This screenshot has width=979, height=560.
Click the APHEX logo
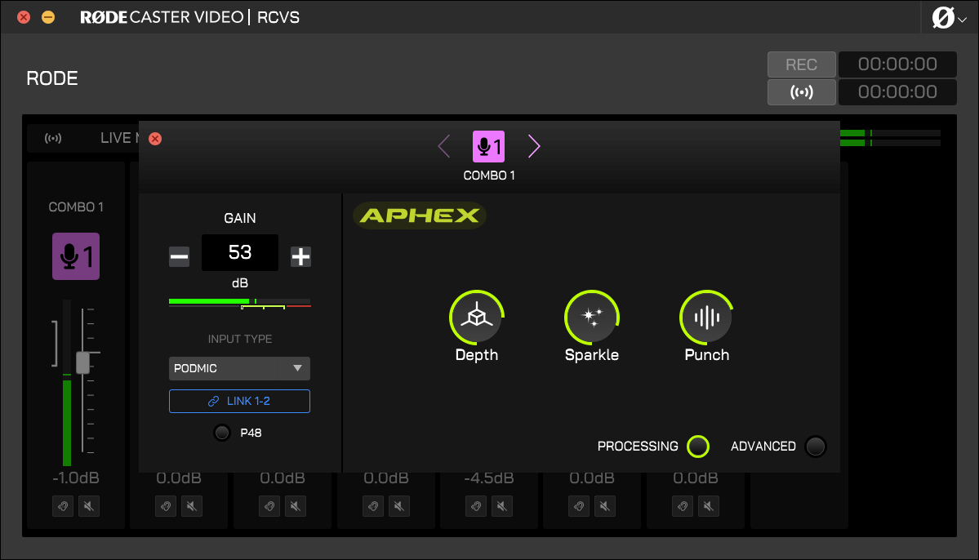point(419,216)
